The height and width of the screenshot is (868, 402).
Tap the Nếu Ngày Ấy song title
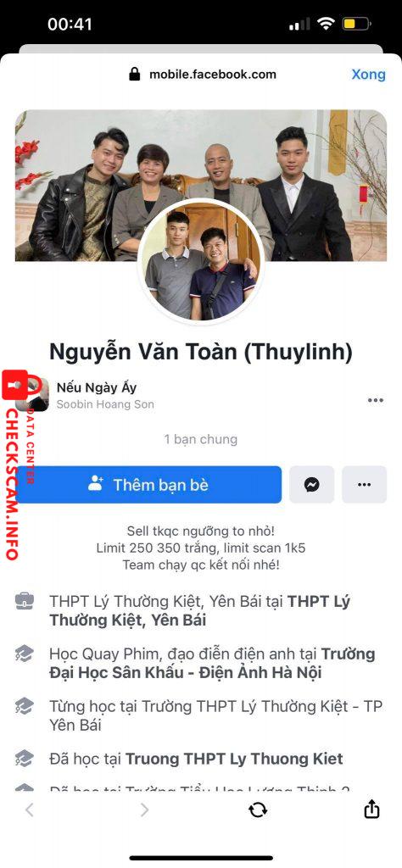click(x=97, y=387)
